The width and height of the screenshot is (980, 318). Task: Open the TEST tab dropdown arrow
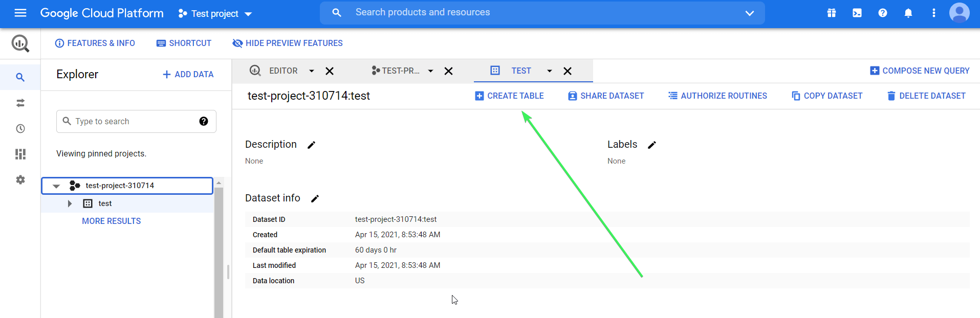coord(550,71)
